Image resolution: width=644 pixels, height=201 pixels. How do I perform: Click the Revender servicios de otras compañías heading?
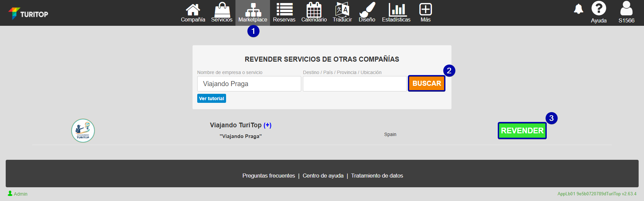(322, 59)
